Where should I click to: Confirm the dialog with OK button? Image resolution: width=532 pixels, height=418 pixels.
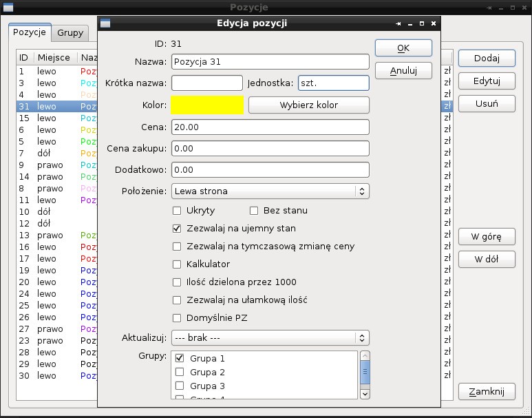click(403, 48)
